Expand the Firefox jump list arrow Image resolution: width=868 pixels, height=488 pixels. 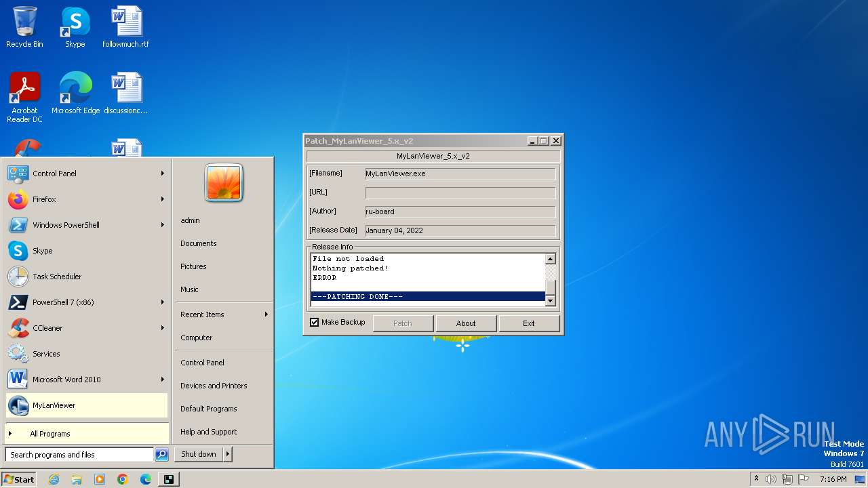(x=163, y=199)
